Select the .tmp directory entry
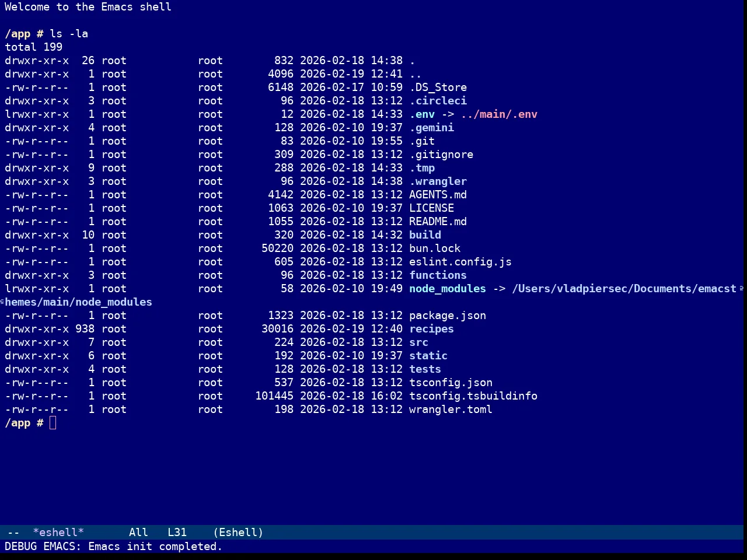Screen dimensions: 747x560 click(422, 168)
